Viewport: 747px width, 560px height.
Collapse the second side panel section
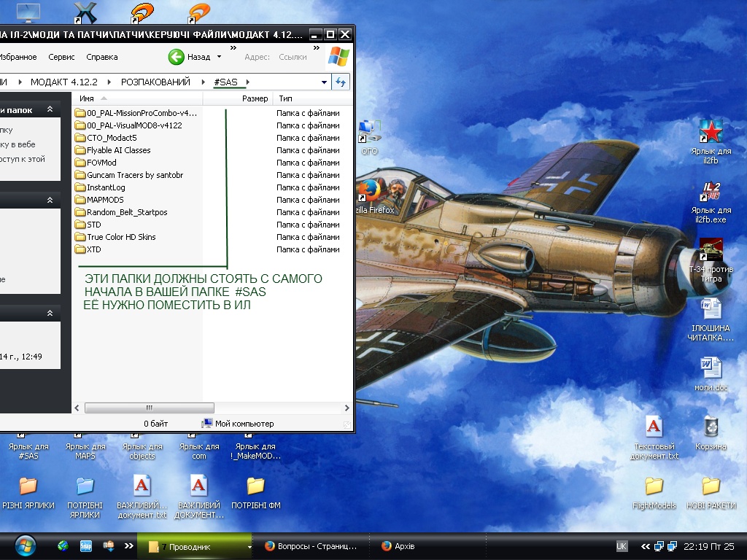(x=50, y=200)
